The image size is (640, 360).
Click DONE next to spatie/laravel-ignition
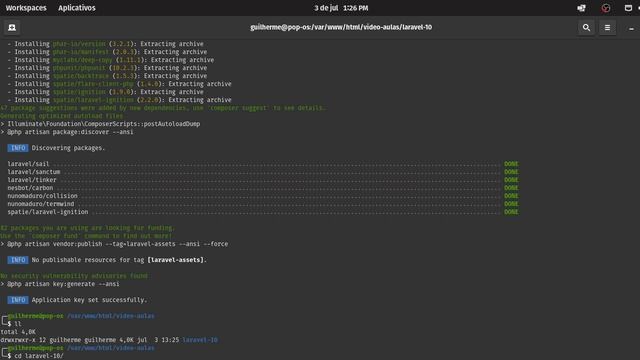(511, 212)
